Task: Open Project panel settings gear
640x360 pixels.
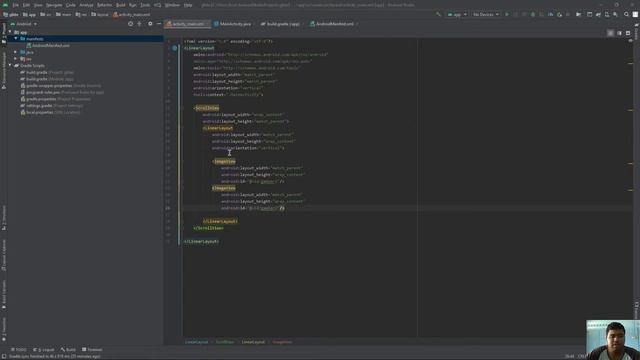Action: pos(150,24)
